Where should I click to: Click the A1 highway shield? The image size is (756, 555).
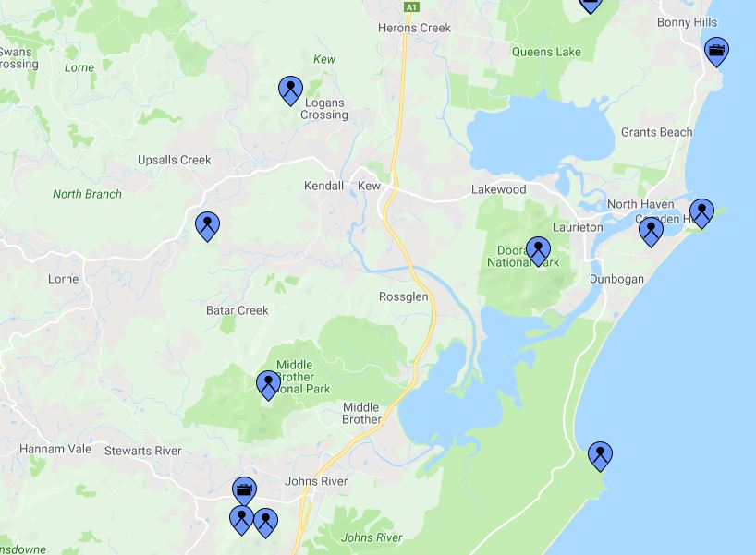coord(411,6)
